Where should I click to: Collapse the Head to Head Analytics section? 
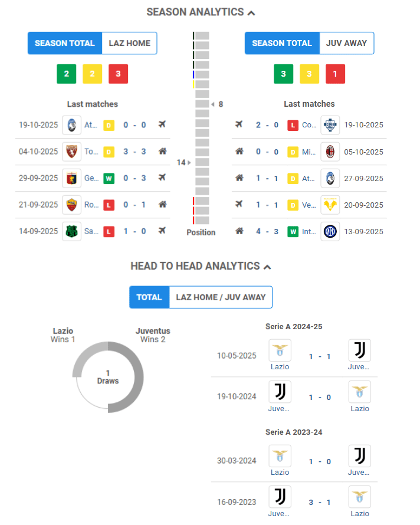click(x=267, y=267)
